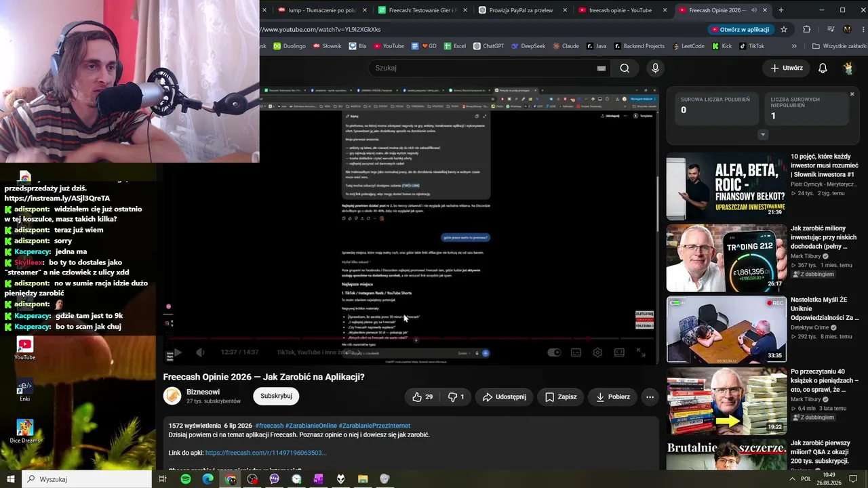Dislike the video with thumbs-down button

pyautogui.click(x=456, y=396)
